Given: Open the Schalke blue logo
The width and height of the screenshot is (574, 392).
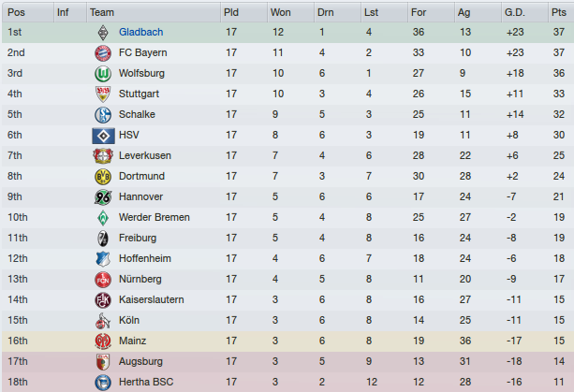Looking at the screenshot, I should tap(103, 114).
